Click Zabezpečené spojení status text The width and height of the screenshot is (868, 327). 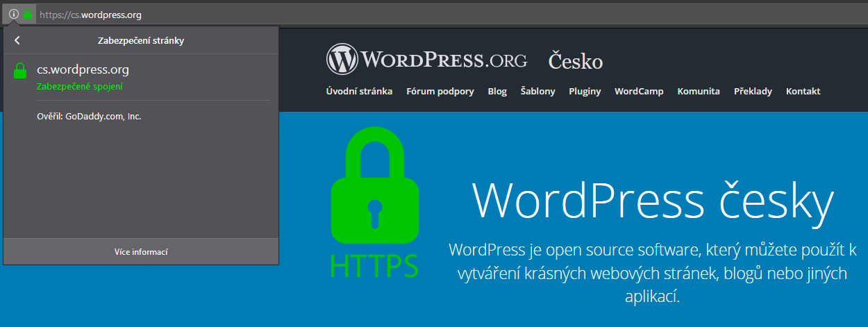click(x=80, y=87)
